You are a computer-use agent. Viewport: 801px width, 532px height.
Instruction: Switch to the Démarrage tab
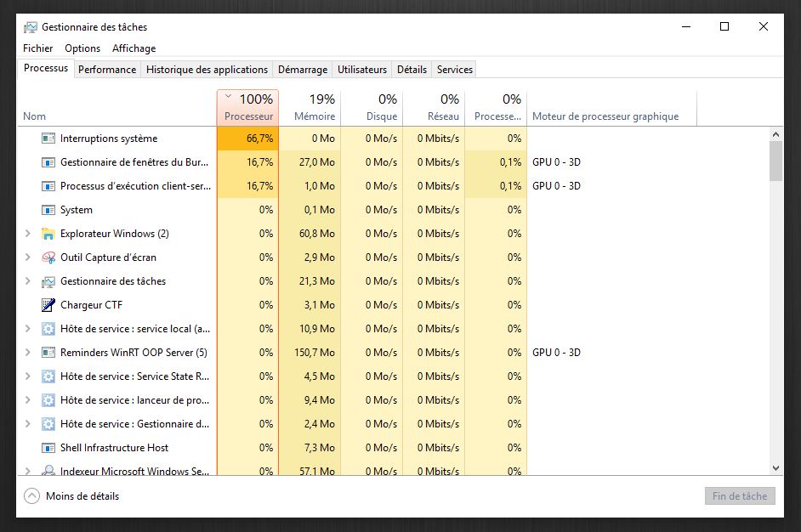(x=303, y=70)
